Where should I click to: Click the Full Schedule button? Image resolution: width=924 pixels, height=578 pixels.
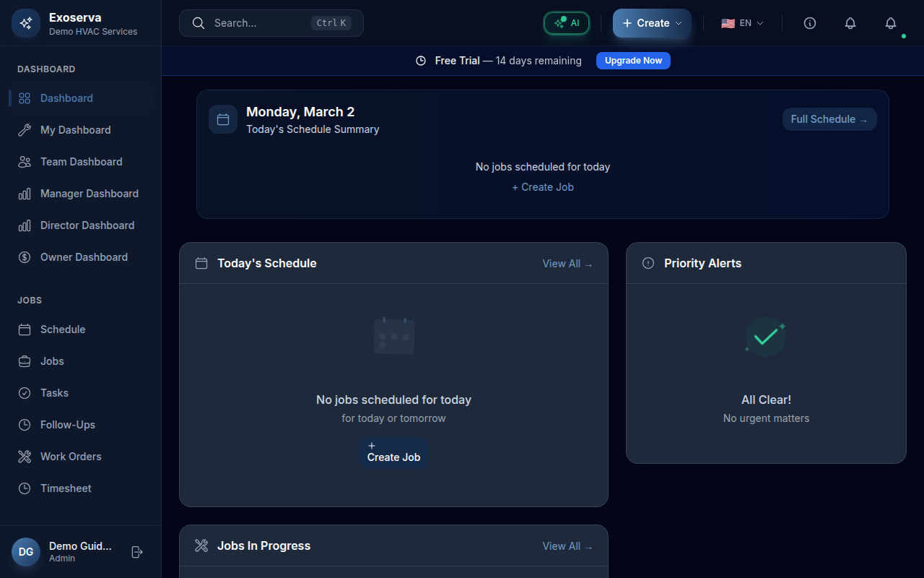[829, 119]
